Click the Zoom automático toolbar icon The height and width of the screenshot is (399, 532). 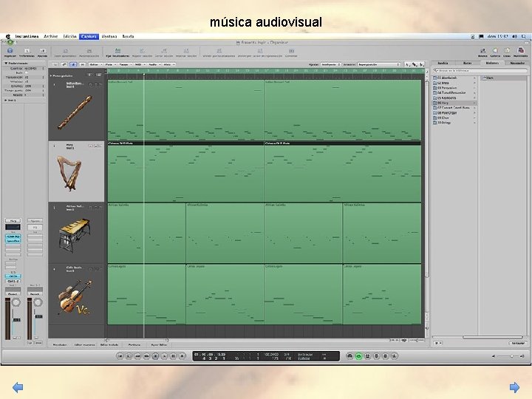pos(65,51)
